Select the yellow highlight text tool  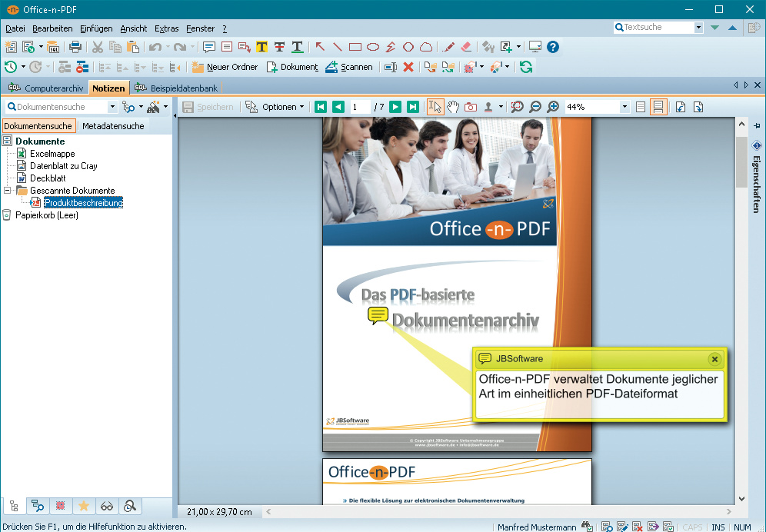[x=261, y=47]
